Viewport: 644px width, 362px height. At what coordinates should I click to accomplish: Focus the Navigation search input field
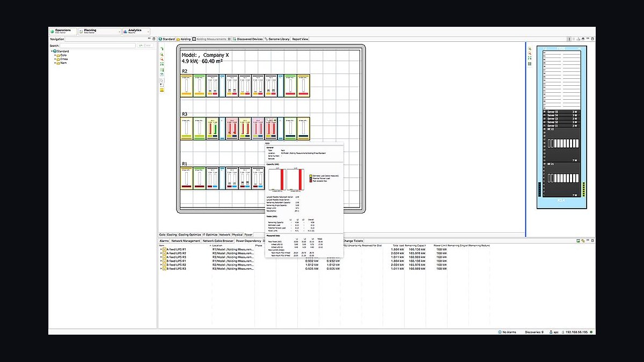point(98,46)
